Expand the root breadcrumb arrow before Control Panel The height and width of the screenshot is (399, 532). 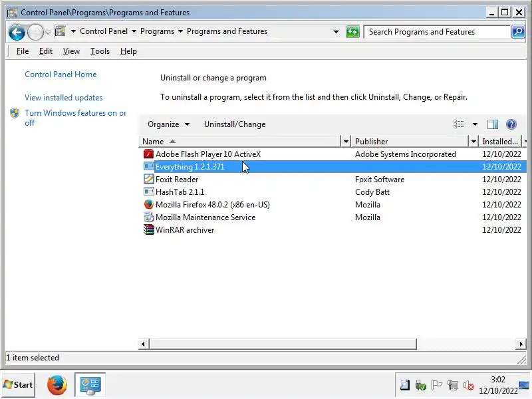click(73, 31)
